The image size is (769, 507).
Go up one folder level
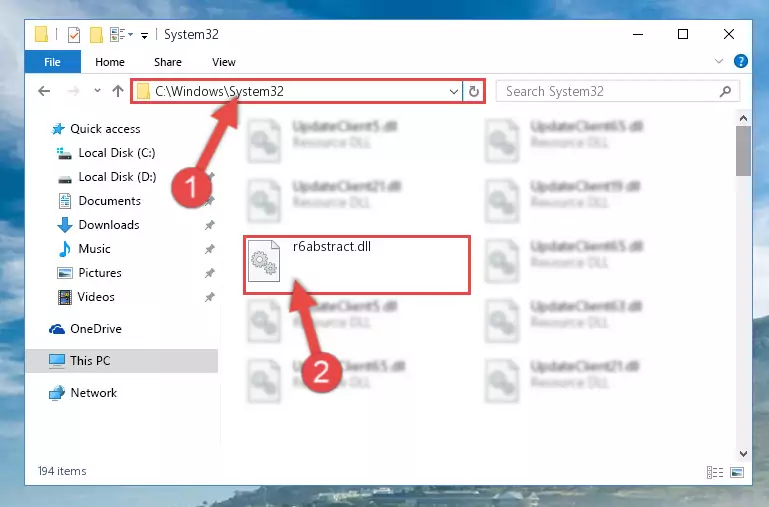click(x=118, y=91)
